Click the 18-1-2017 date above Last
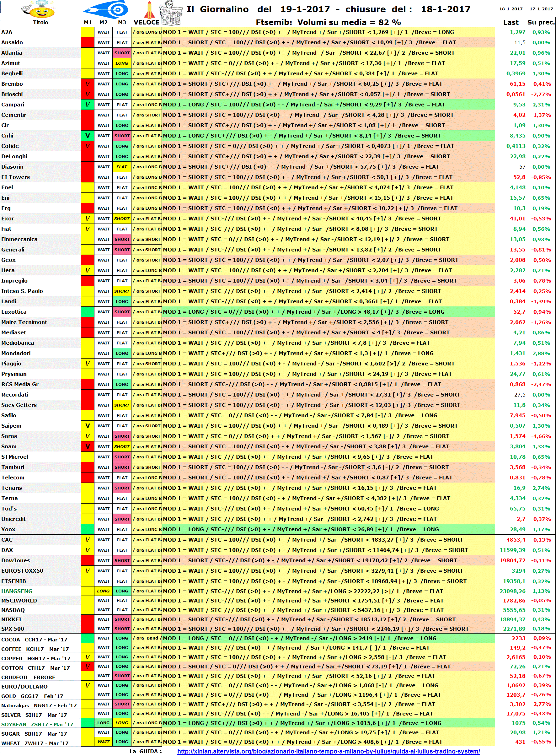The image size is (556, 756). [x=511, y=9]
